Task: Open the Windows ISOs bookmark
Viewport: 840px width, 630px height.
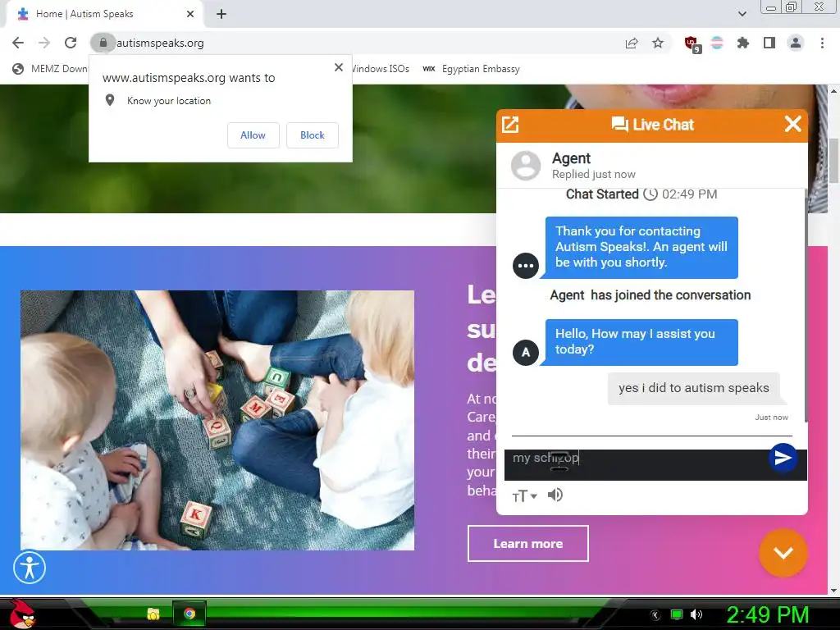Action: click(x=381, y=69)
